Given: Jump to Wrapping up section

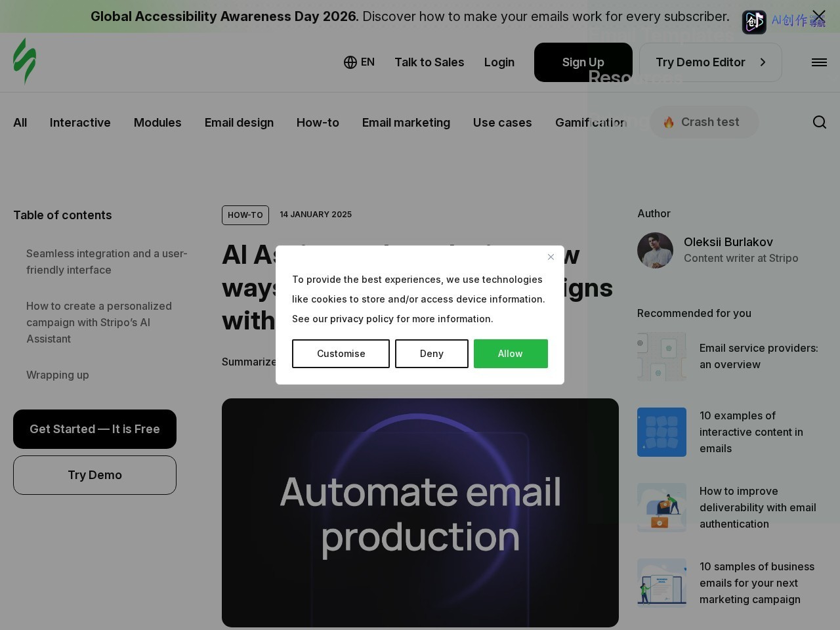Looking at the screenshot, I should [x=58, y=375].
